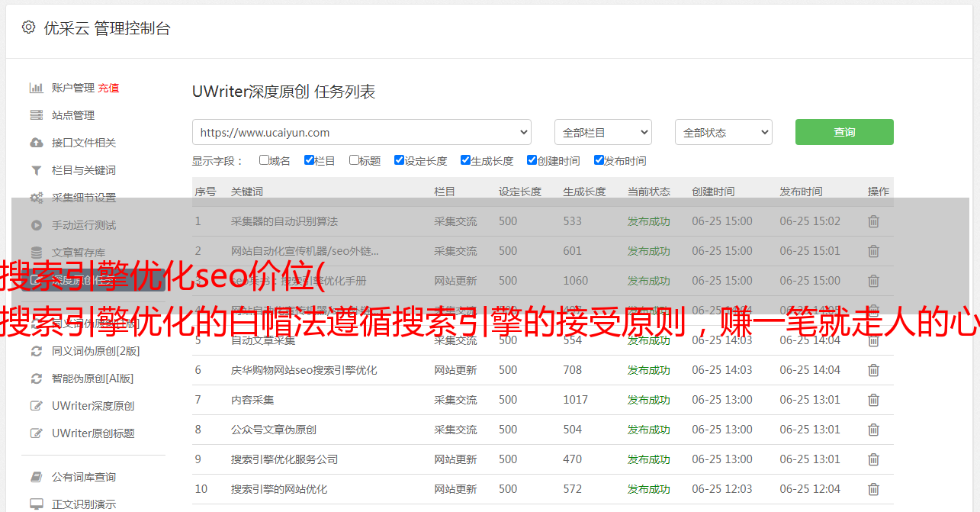This screenshot has width=980, height=512.
Task: Open 正文识别演示 link
Action: click(x=84, y=504)
